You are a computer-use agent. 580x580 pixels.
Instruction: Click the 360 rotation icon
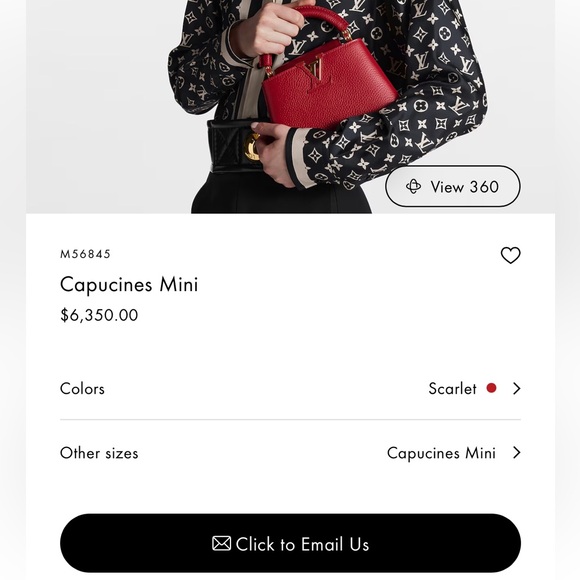tap(413, 186)
